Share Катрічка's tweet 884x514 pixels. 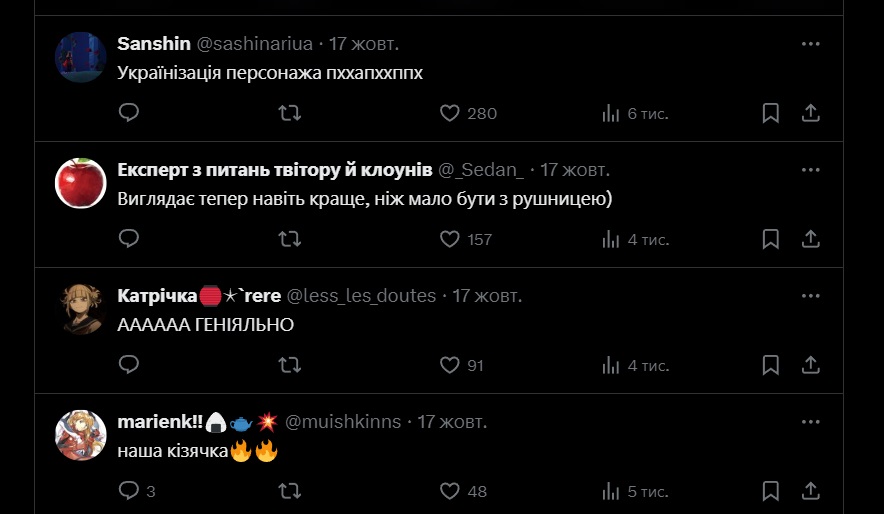pyautogui.click(x=811, y=365)
